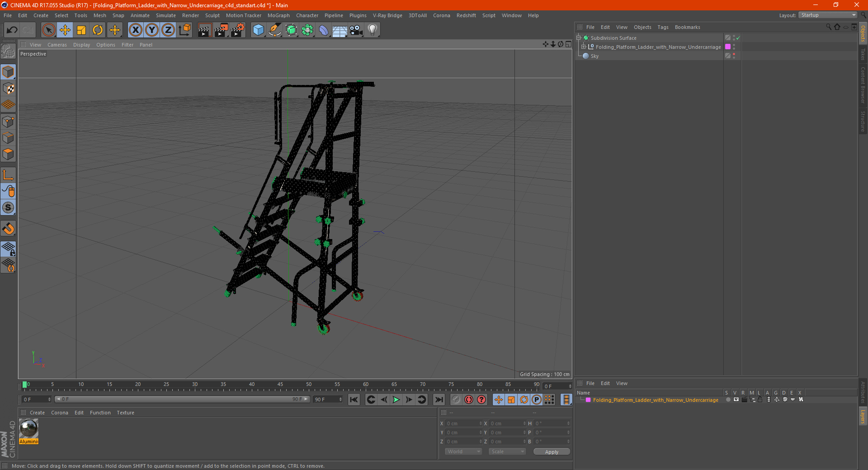Switch to Points mode
This screenshot has width=868, height=470.
pos(8,121)
